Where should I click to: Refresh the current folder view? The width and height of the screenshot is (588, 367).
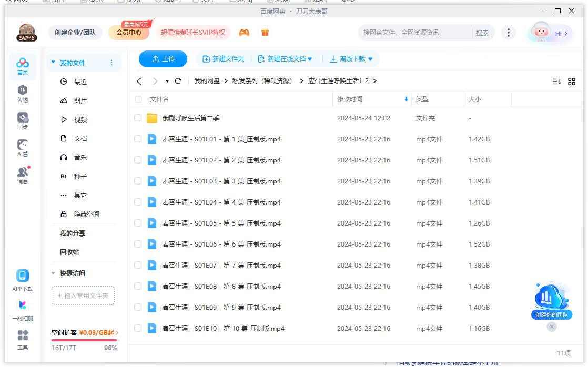coord(178,81)
